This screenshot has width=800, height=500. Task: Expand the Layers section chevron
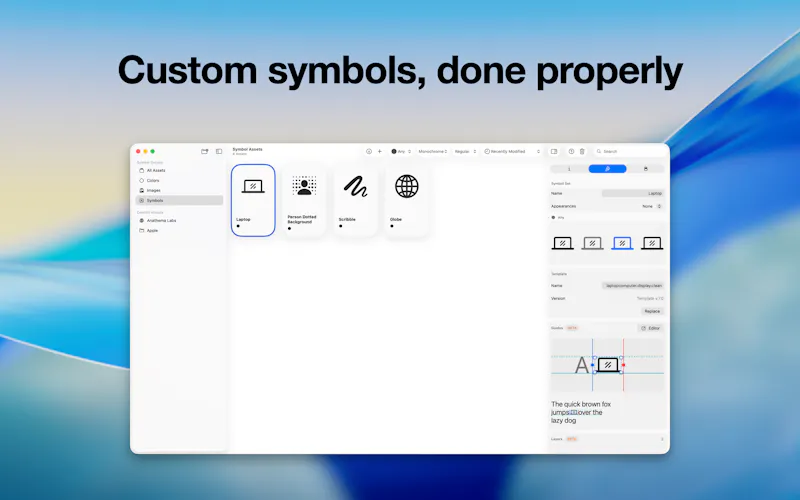pyautogui.click(x=662, y=439)
